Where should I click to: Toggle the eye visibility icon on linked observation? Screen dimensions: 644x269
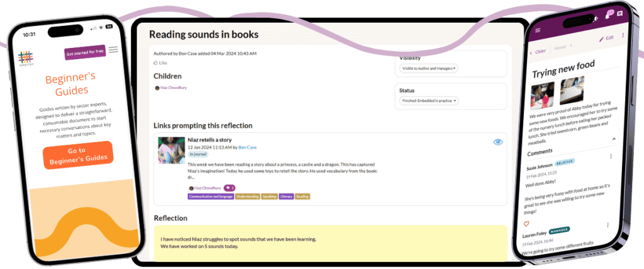click(x=498, y=142)
